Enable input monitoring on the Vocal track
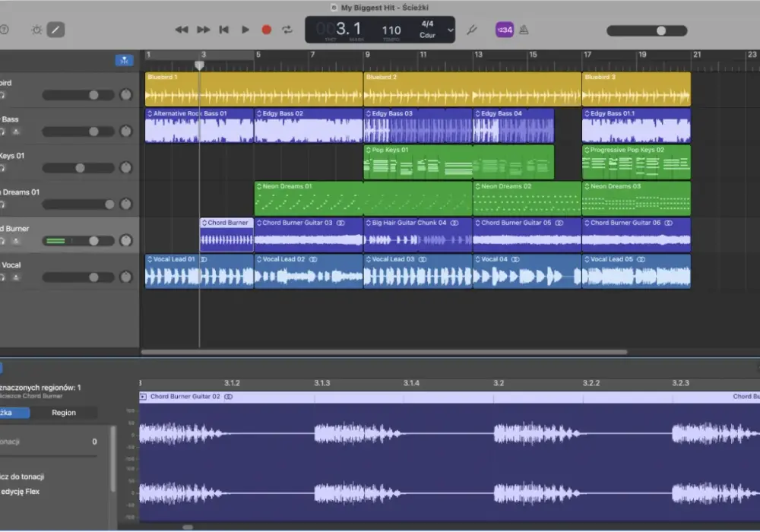 (x=16, y=277)
